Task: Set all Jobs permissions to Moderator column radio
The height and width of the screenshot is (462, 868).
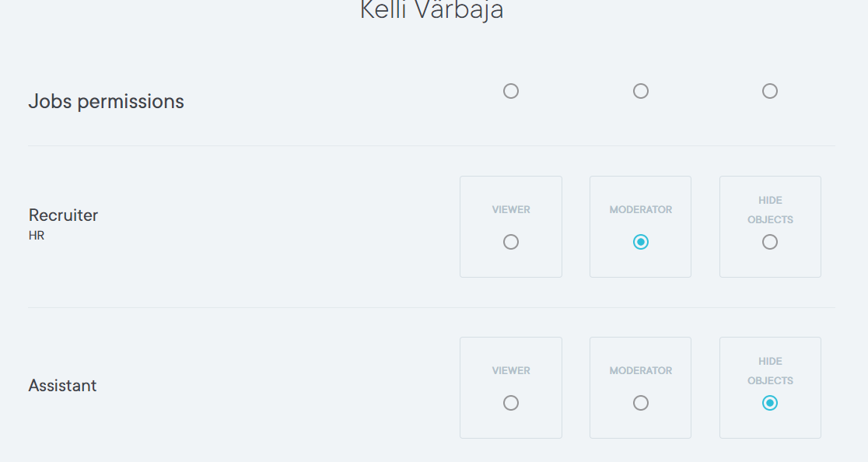Action: [640, 91]
